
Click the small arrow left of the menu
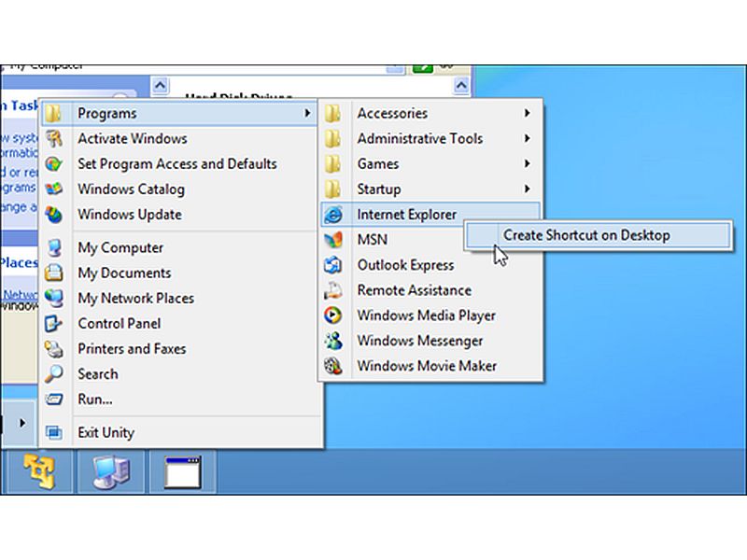[x=21, y=423]
